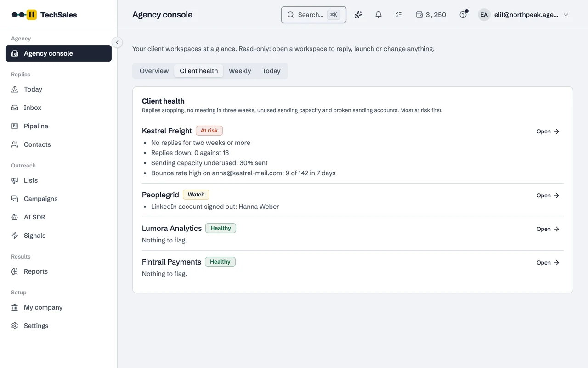The height and width of the screenshot is (368, 588).
Task: Click the Lists megaphone icon
Action: point(15,180)
